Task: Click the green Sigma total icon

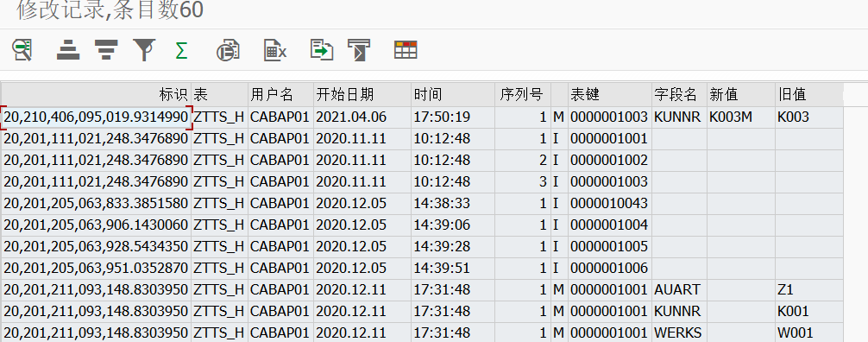Action: pyautogui.click(x=181, y=50)
